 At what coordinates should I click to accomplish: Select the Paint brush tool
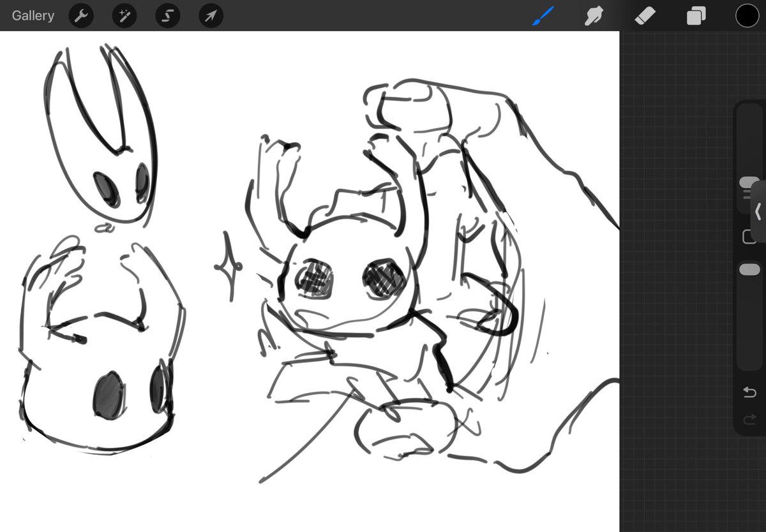point(543,16)
